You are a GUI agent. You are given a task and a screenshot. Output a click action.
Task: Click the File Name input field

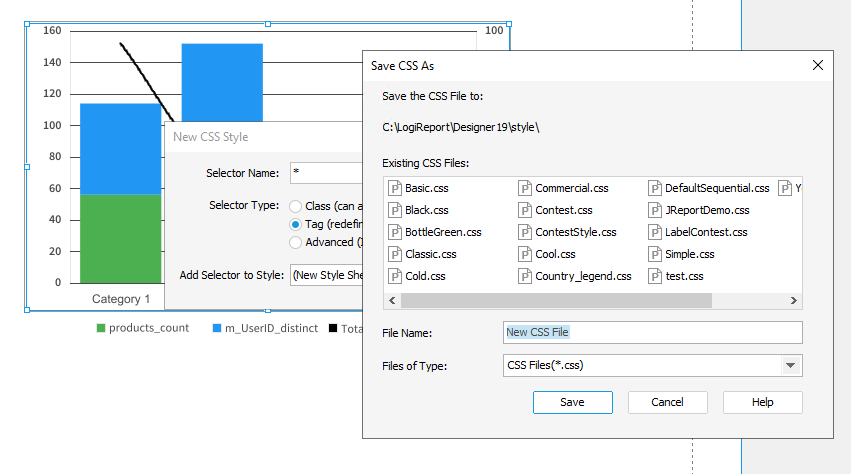[x=652, y=332]
